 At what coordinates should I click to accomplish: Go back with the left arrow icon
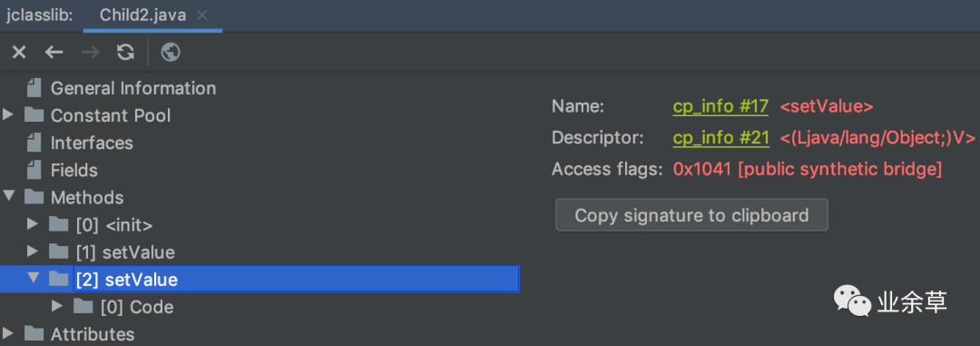point(54,53)
